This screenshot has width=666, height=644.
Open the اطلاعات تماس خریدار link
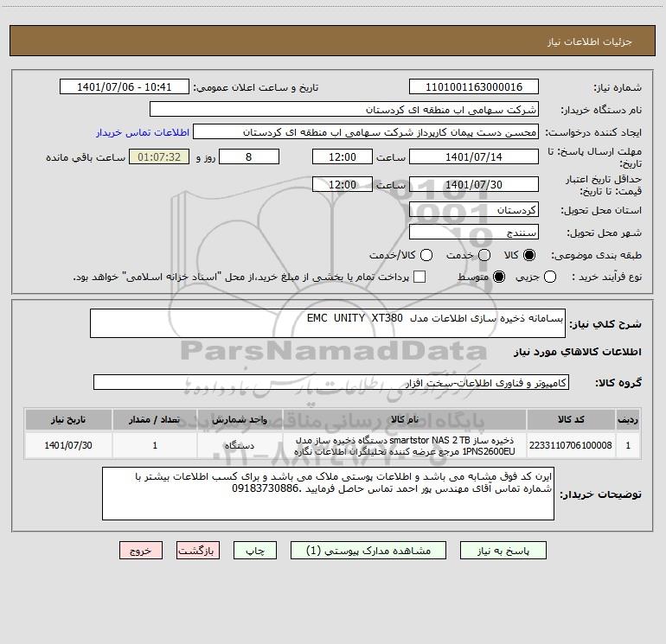143,132
